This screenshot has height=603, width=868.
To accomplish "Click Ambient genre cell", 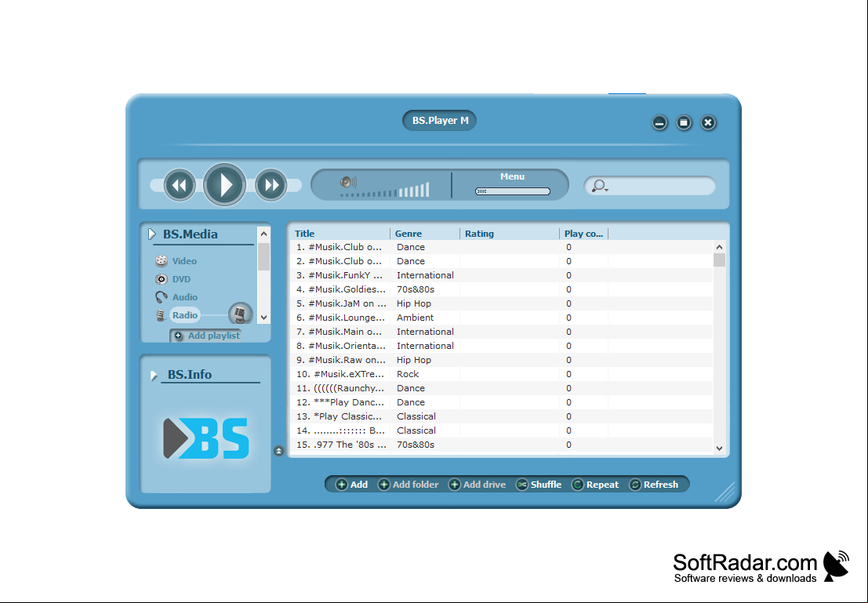I will 415,318.
